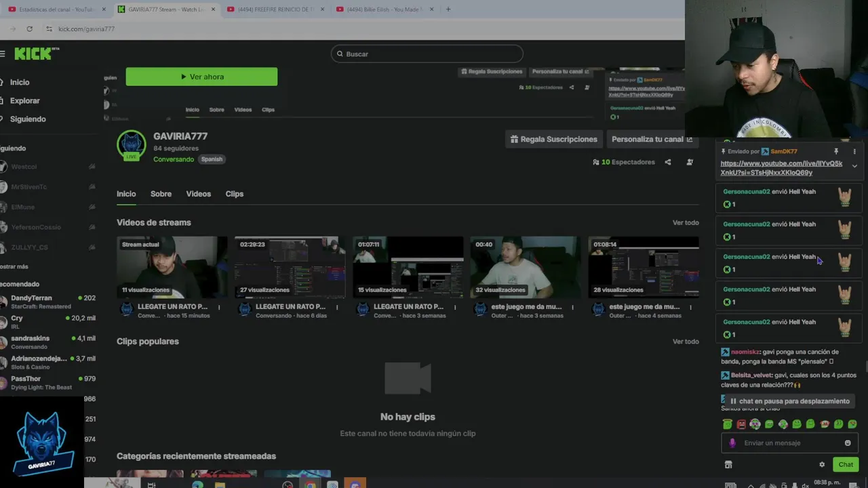Switch to the Clips tab
The image size is (868, 488).
coord(235,194)
